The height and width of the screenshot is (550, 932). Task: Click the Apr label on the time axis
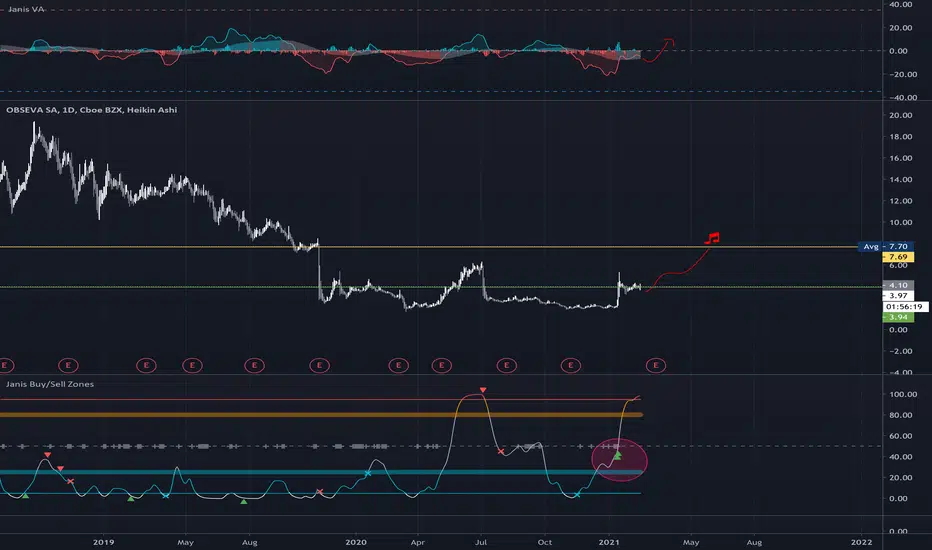coord(418,542)
